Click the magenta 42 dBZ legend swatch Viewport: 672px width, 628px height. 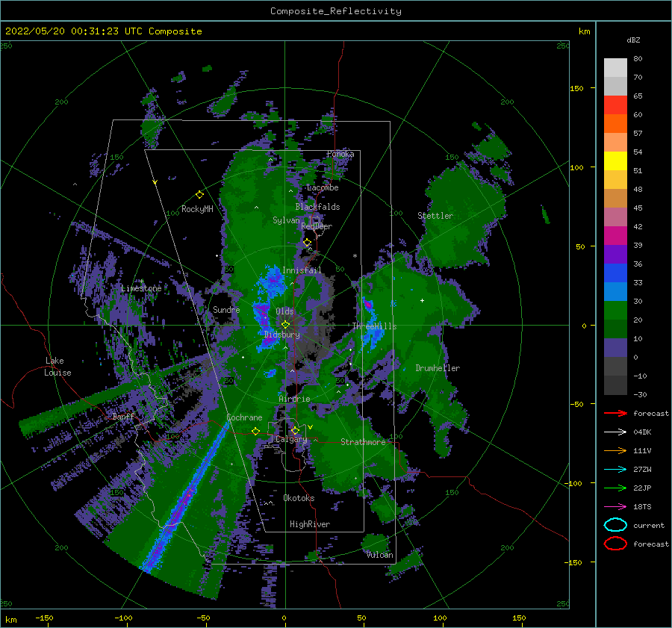tap(615, 235)
